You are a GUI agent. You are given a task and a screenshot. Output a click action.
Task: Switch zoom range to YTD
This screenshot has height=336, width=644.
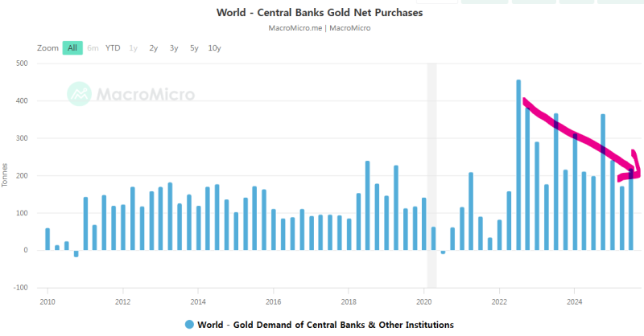tap(113, 48)
